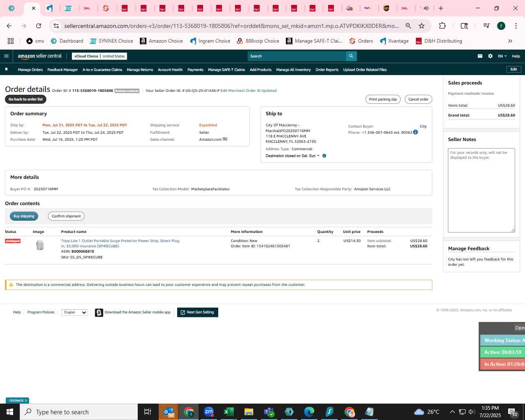
Task: Go back to the previous browser page
Action: (x=9, y=26)
